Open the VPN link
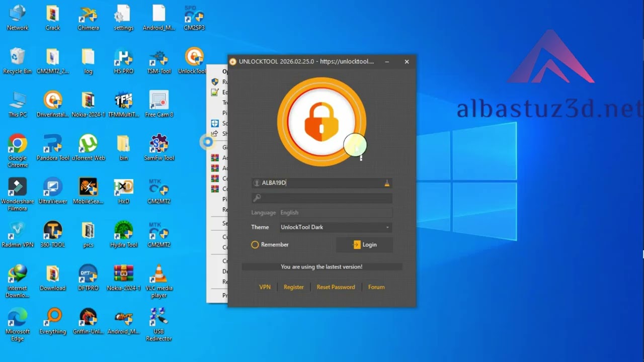The image size is (644, 362). tap(265, 287)
